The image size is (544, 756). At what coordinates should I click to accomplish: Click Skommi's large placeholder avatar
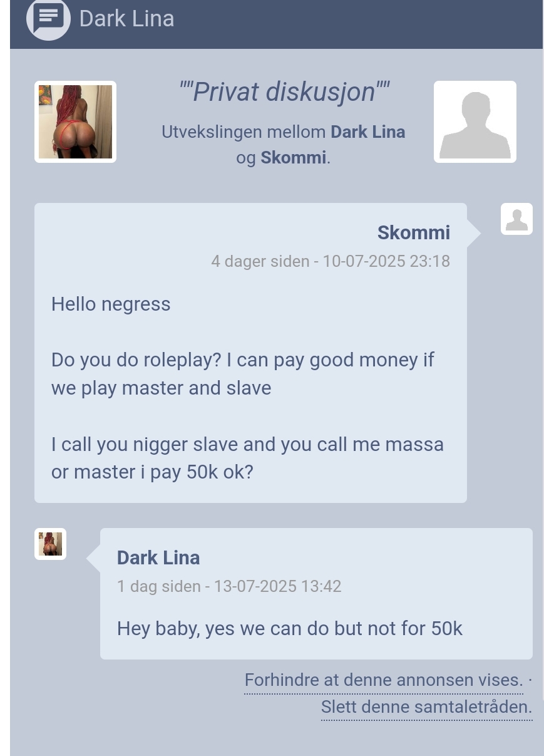click(475, 122)
